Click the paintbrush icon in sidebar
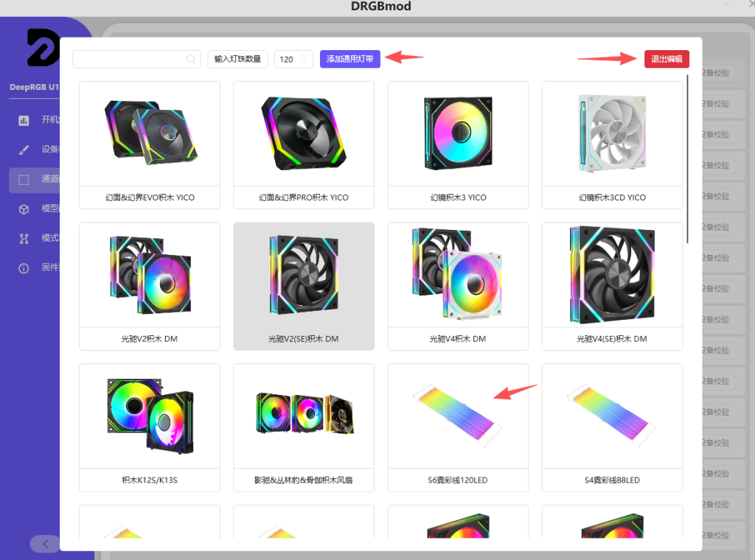The height and width of the screenshot is (560, 755). [x=24, y=150]
